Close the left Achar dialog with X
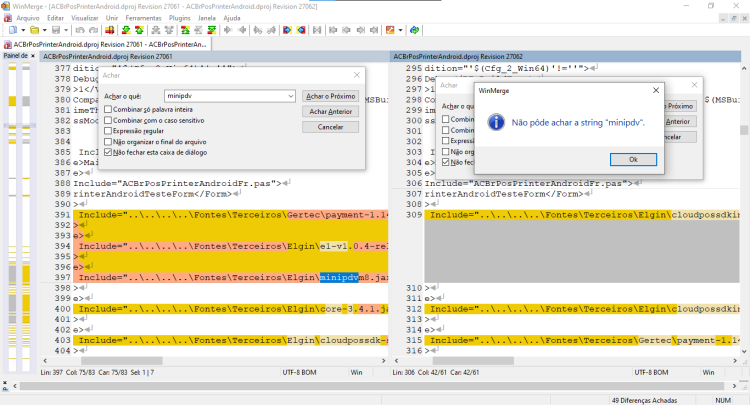750x405 pixels. click(x=357, y=75)
